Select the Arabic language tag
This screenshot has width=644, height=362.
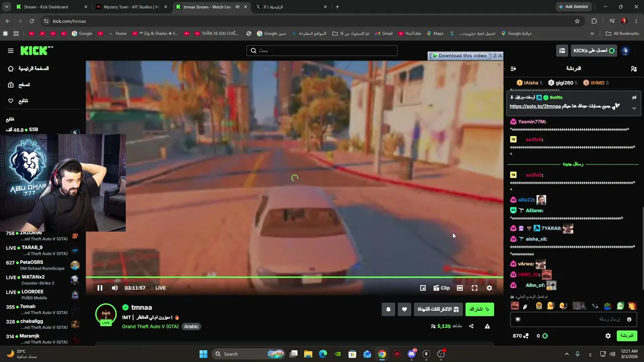point(191,326)
